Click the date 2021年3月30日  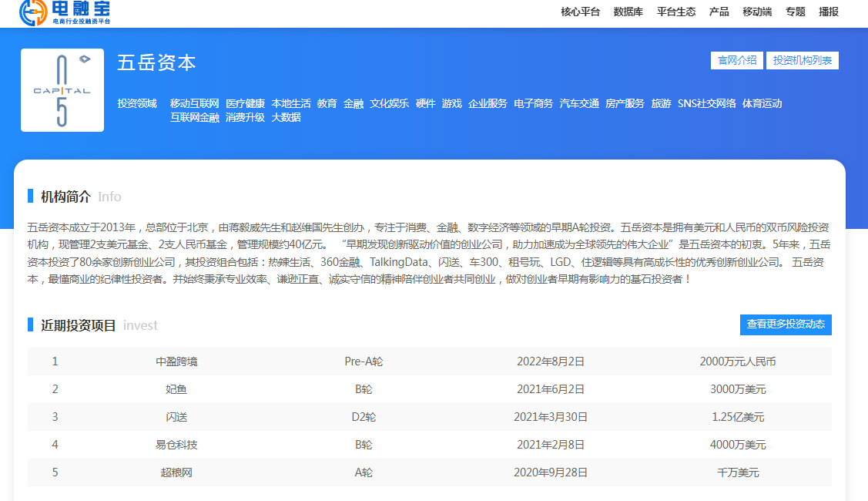551,417
